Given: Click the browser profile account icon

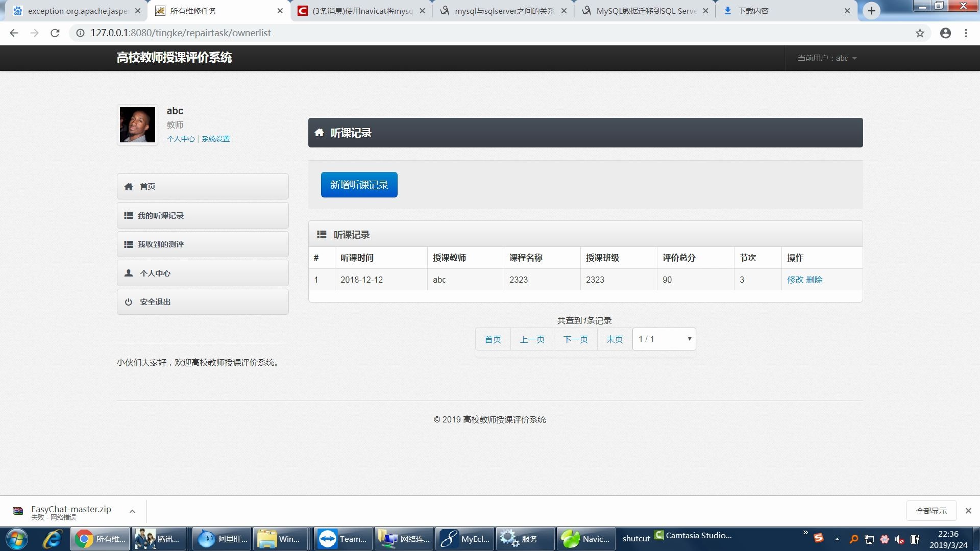Looking at the screenshot, I should point(945,33).
